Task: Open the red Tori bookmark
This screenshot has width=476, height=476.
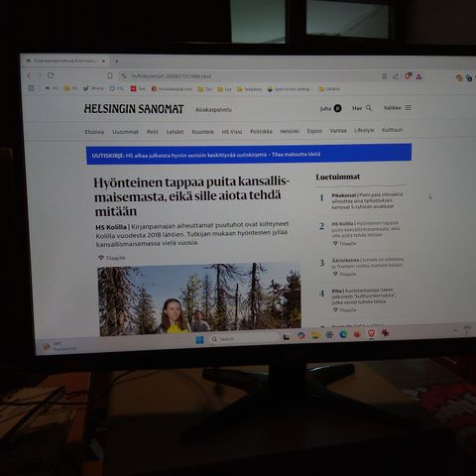Action: pos(138,88)
